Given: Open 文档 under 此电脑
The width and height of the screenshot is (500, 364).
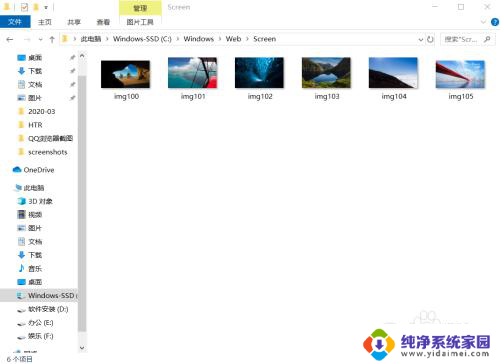Looking at the screenshot, I should [x=35, y=242].
